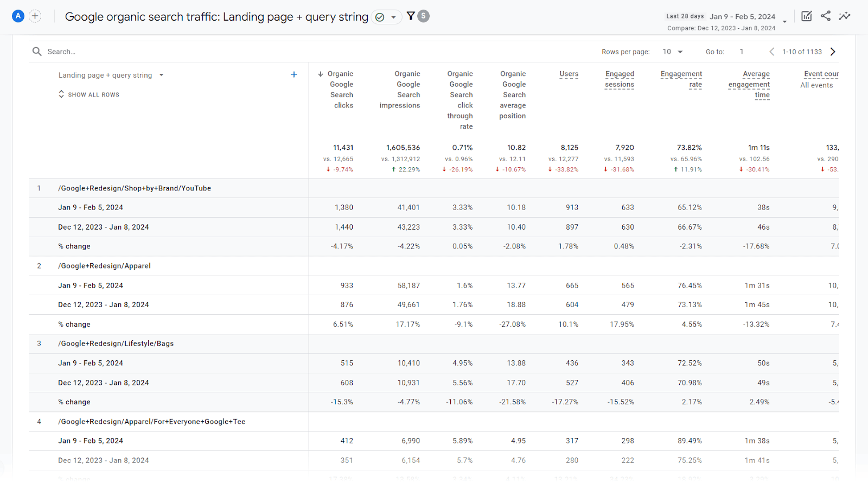The height and width of the screenshot is (483, 868).
Task: Click total impressions value 1,605,536
Action: (403, 148)
